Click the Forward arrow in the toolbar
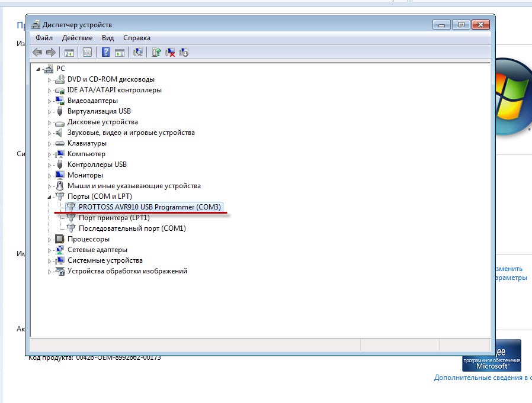 pos(51,52)
